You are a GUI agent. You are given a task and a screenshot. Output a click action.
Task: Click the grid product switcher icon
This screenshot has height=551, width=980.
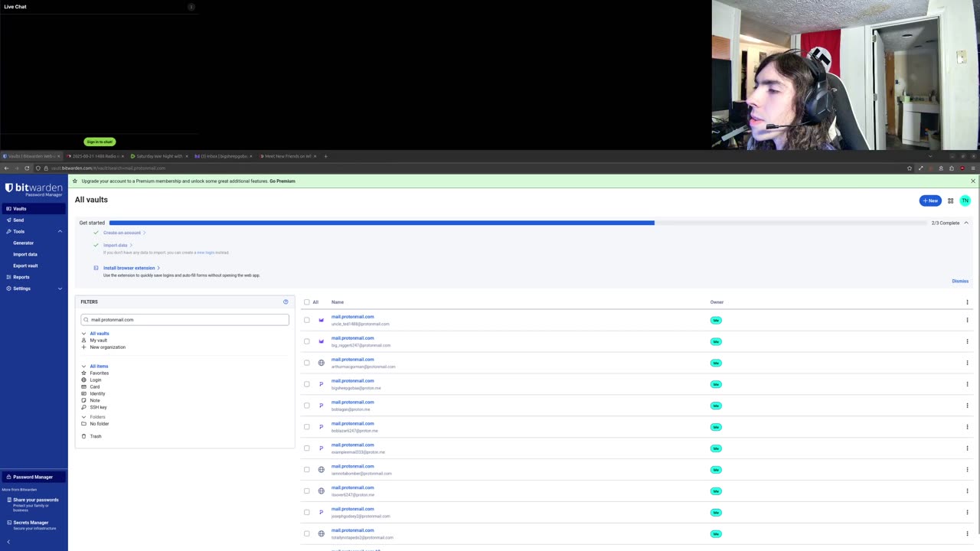951,201
